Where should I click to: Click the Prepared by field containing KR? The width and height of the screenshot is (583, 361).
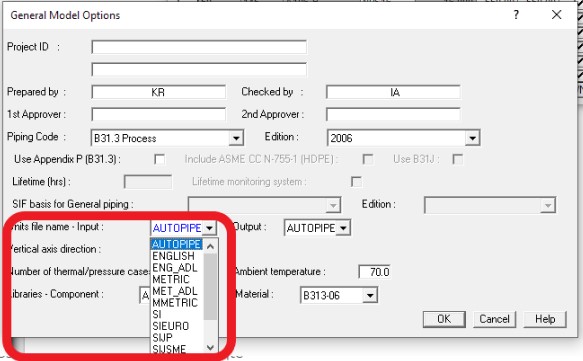pos(158,92)
